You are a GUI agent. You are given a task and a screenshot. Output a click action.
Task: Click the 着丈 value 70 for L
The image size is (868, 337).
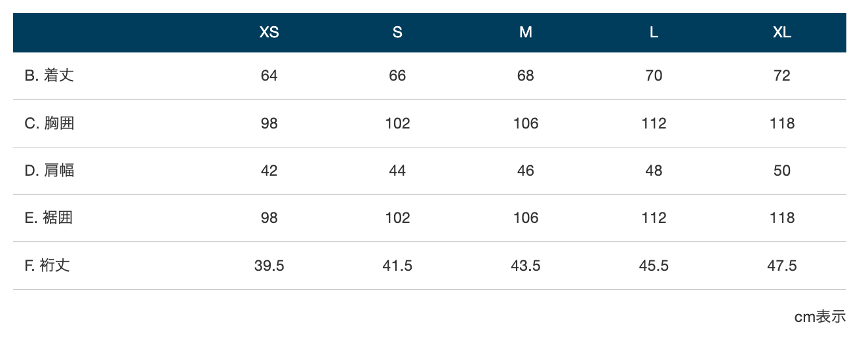(x=654, y=75)
